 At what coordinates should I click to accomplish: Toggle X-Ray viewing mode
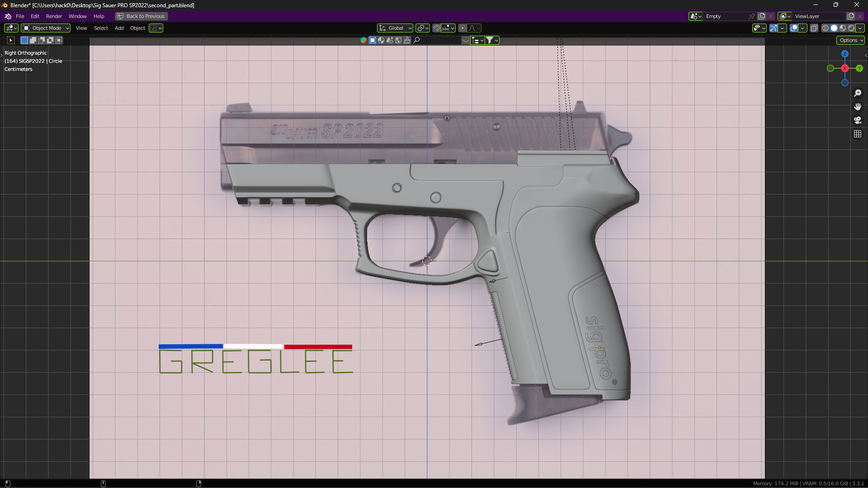pyautogui.click(x=814, y=28)
